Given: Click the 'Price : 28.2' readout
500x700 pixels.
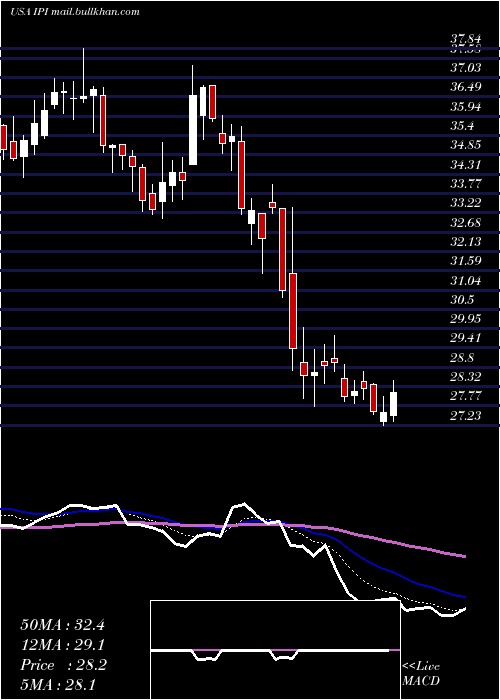Looking at the screenshot, I should pos(63,665).
